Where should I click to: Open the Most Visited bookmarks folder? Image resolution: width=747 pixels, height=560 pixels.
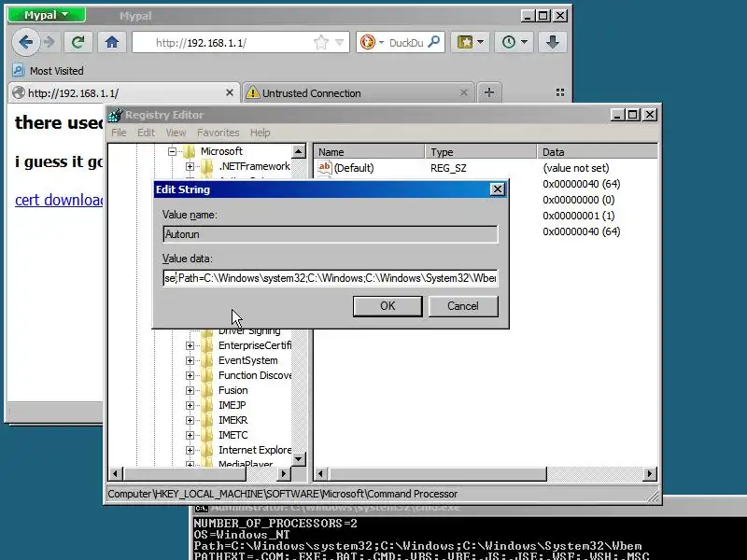click(48, 71)
